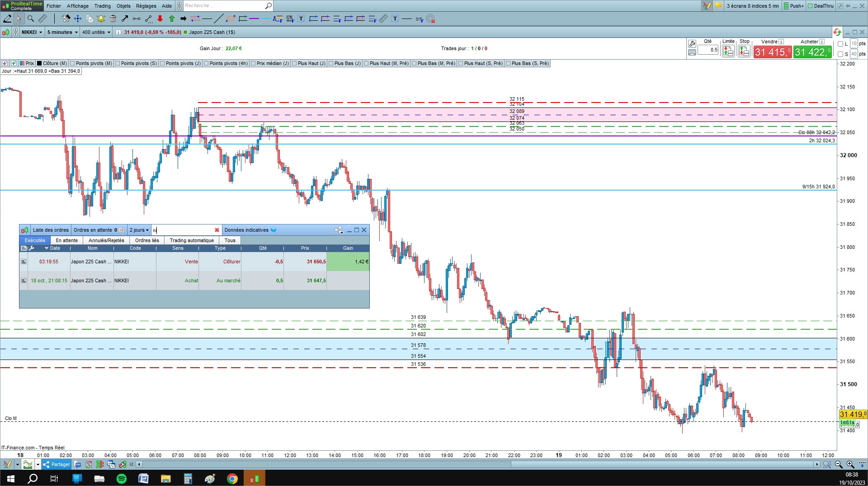Click the Limite order button

(728, 51)
